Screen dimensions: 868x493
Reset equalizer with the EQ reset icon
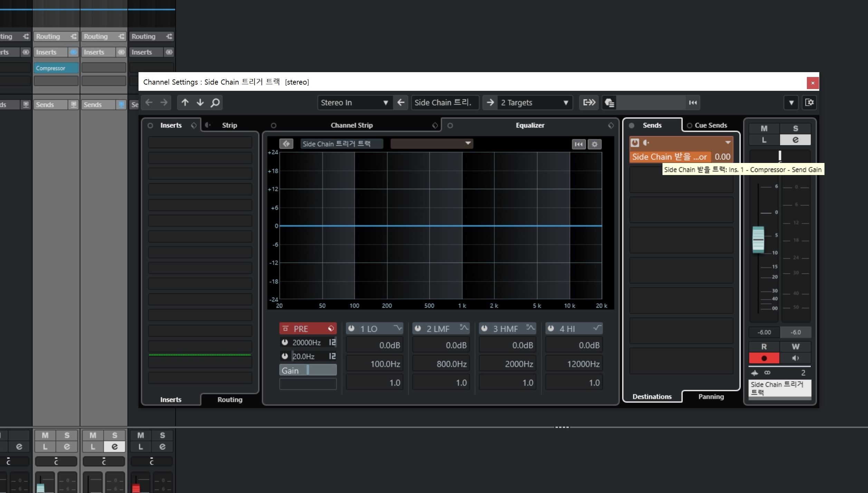579,144
